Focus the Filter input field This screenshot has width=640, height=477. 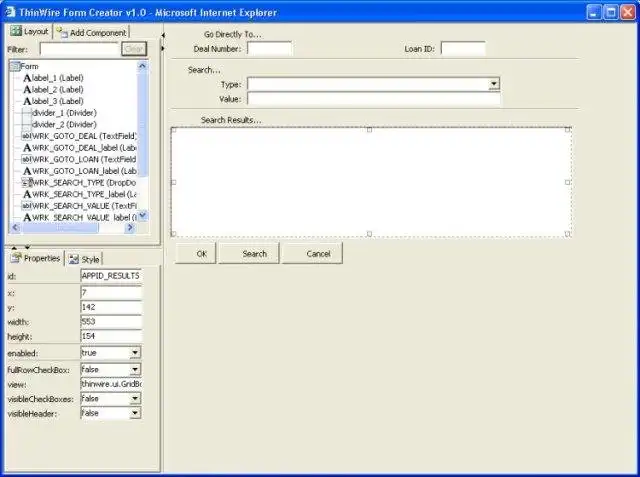coord(79,49)
